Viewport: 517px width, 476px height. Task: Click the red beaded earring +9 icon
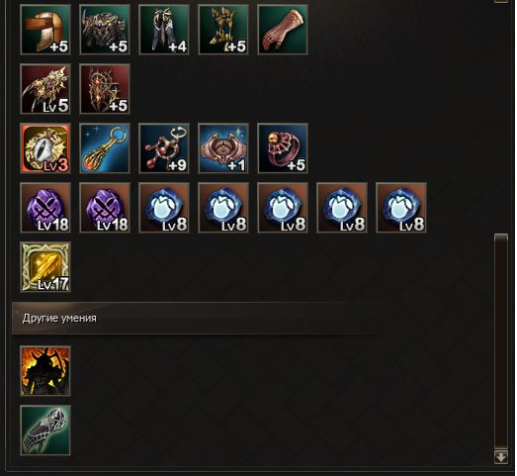click(x=164, y=148)
